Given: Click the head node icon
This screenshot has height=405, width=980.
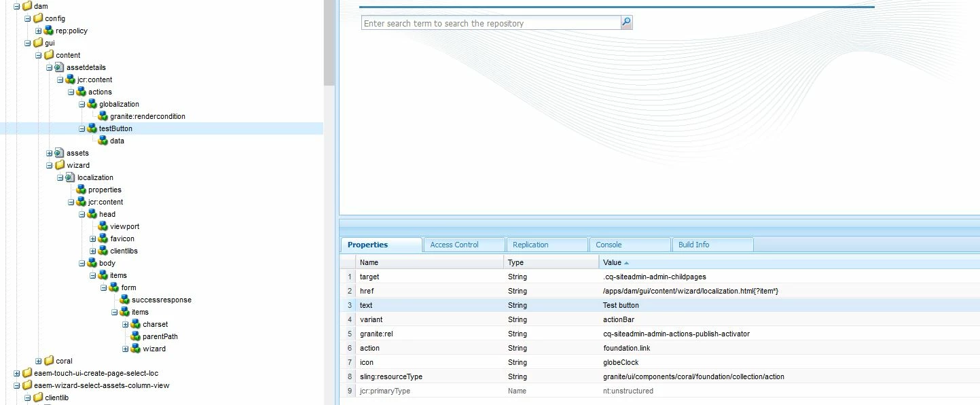Looking at the screenshot, I should [92, 214].
